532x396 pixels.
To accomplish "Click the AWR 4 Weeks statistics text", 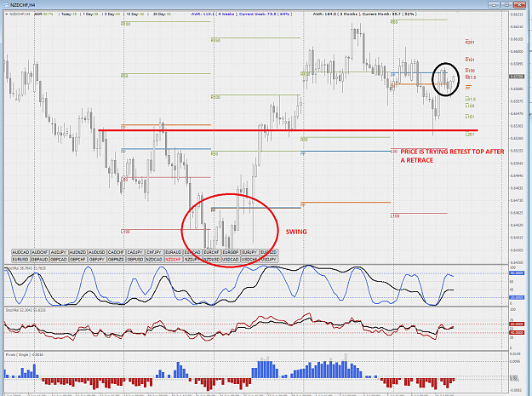I will click(242, 14).
